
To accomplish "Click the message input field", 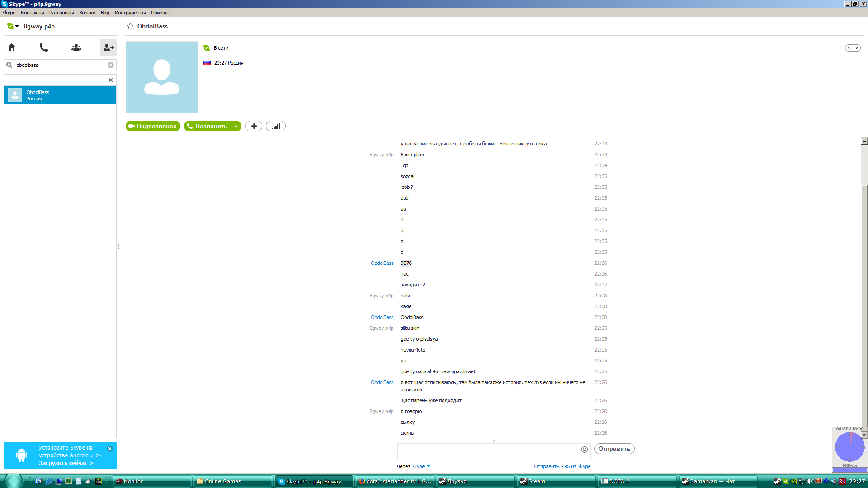I will tap(489, 451).
